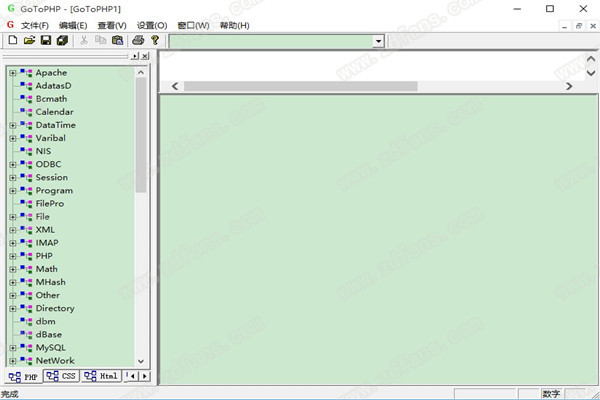Click the tree panel vertical scrollbar thumb
The width and height of the screenshot is (600, 400).
(141, 135)
